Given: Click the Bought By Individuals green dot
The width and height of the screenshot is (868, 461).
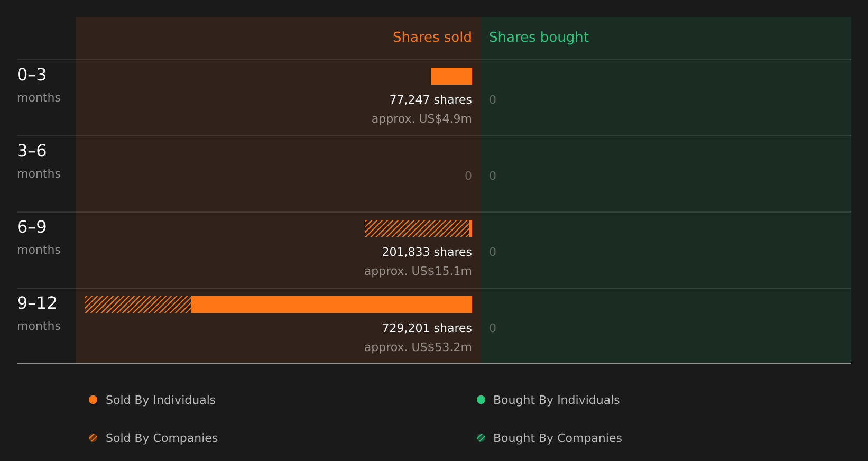Looking at the screenshot, I should coord(481,400).
